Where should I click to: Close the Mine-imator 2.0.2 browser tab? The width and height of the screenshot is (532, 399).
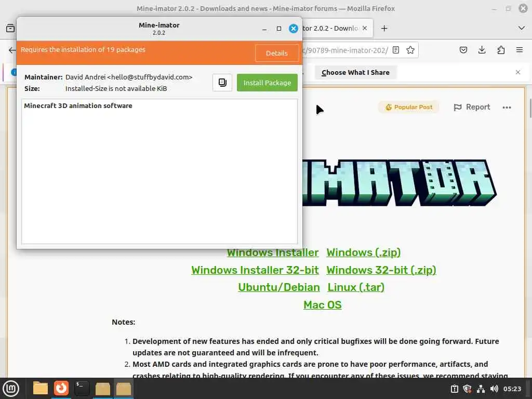coord(364,28)
